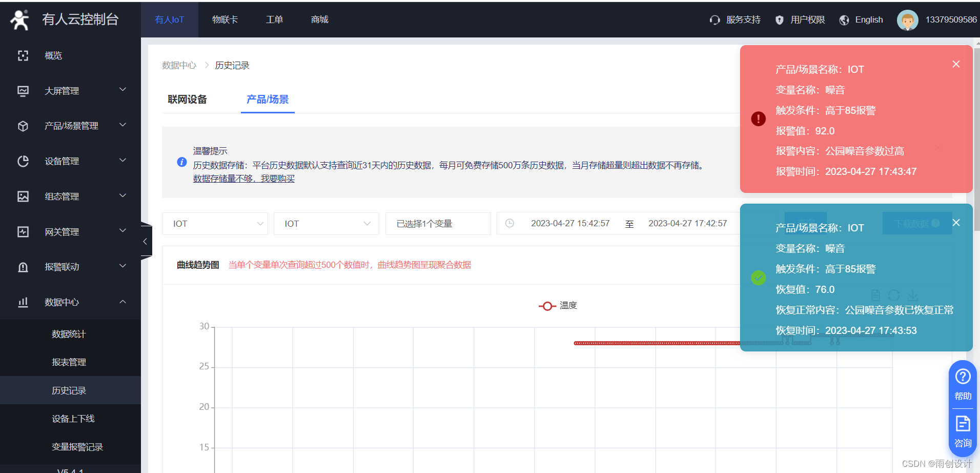Click the 有人云控制台 logo icon

[20, 19]
